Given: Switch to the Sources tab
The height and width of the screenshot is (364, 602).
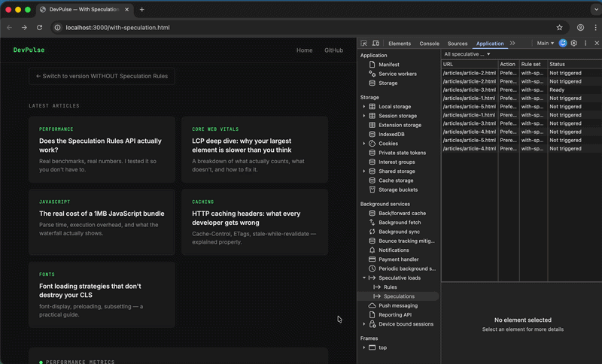Looking at the screenshot, I should pyautogui.click(x=458, y=44).
